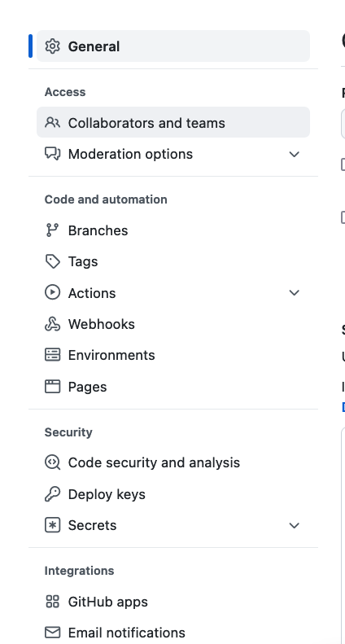Expand the Secrets submenu chevron
Screen dimensions: 345x644
tap(294, 526)
